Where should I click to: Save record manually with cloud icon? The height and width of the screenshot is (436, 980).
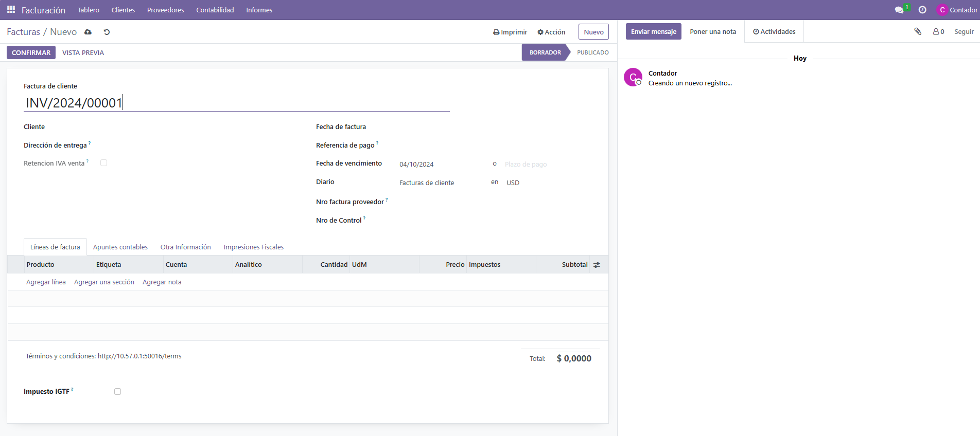88,32
